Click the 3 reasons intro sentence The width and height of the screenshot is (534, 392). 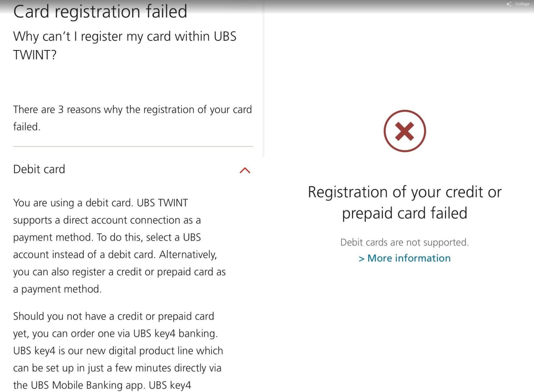tap(132, 118)
